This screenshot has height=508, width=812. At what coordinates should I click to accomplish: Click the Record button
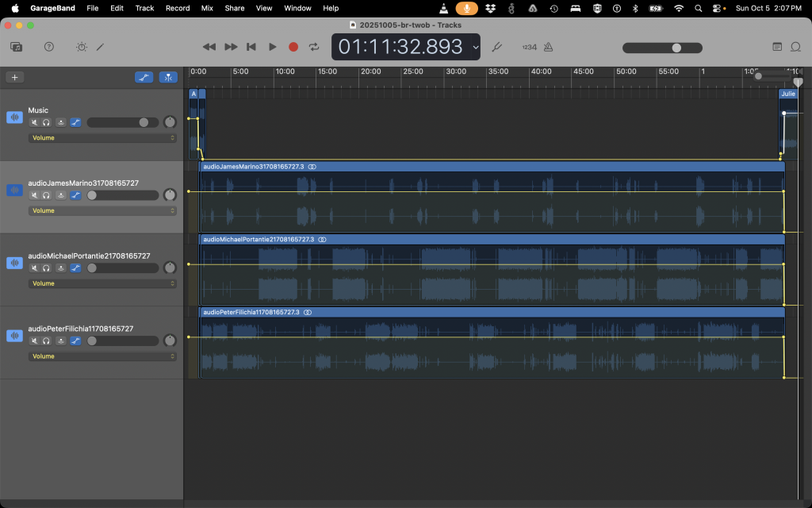point(293,47)
